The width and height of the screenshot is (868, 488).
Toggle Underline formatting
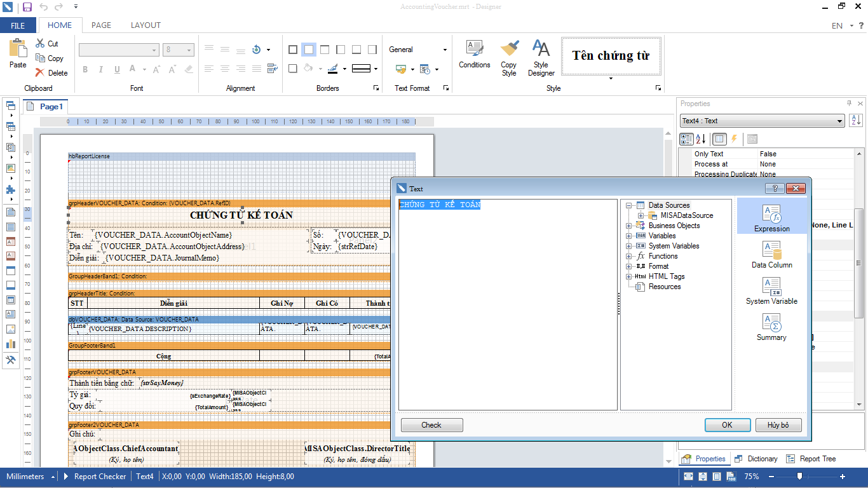(116, 69)
